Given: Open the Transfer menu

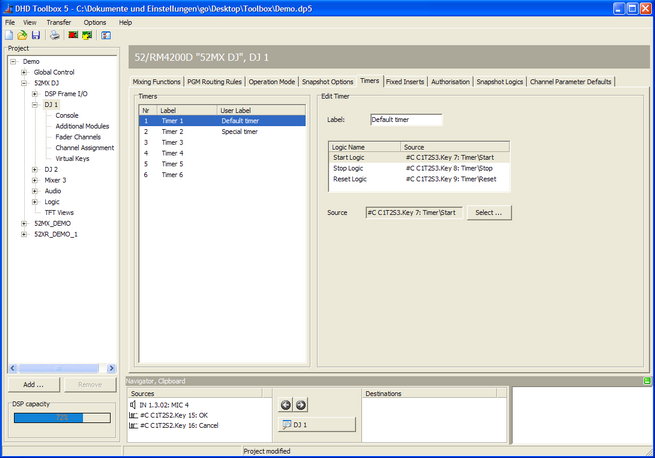Looking at the screenshot, I should point(58,22).
